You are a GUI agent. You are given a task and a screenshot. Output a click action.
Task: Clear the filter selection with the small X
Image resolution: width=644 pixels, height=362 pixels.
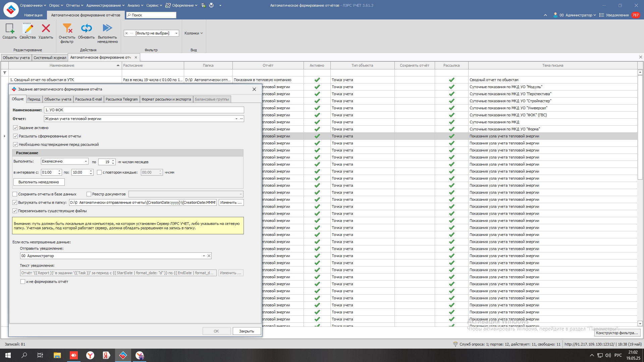[x=126, y=33]
